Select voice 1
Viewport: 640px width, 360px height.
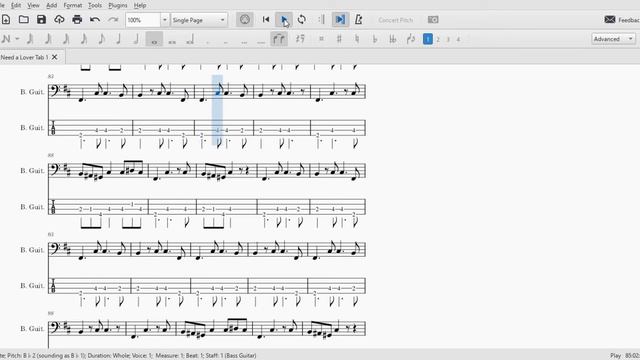click(x=427, y=39)
